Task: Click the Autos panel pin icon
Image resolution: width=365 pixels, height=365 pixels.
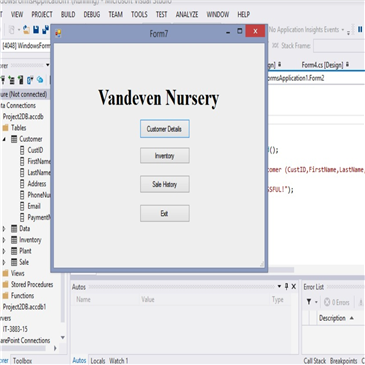Action: click(286, 286)
